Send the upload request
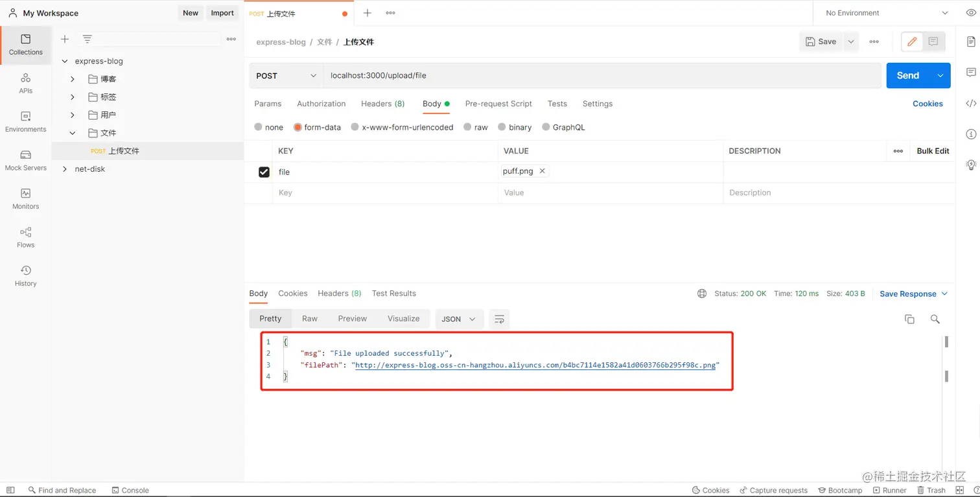Screen dimensions: 980x497 908,76
